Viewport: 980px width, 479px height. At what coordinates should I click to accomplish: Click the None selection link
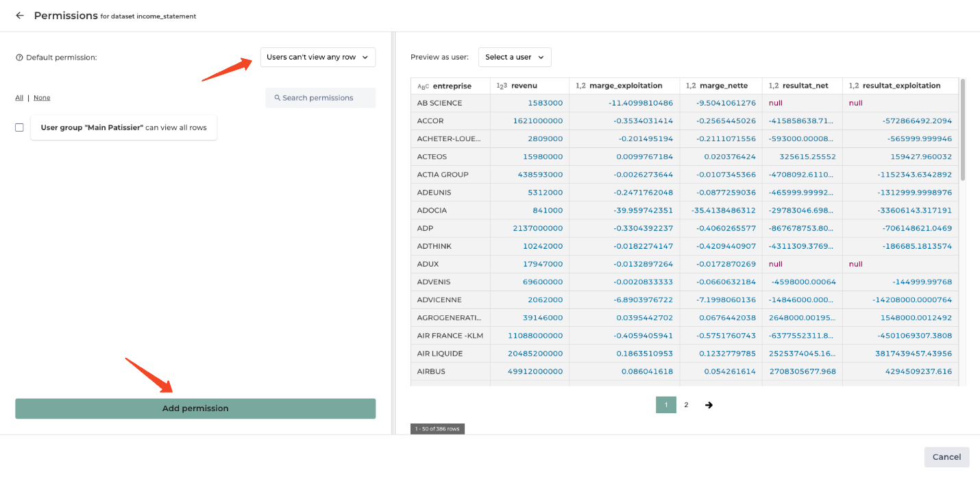tap(42, 98)
